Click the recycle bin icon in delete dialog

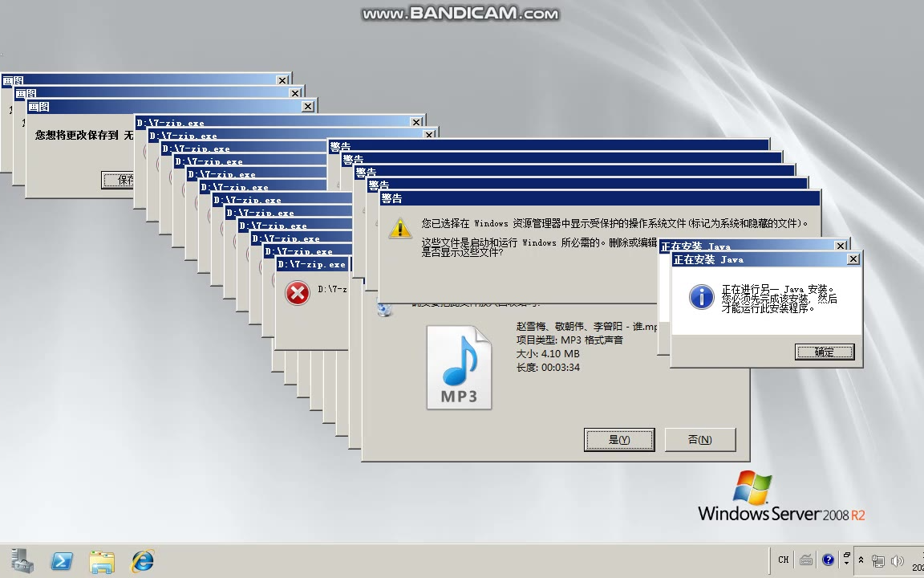point(385,309)
